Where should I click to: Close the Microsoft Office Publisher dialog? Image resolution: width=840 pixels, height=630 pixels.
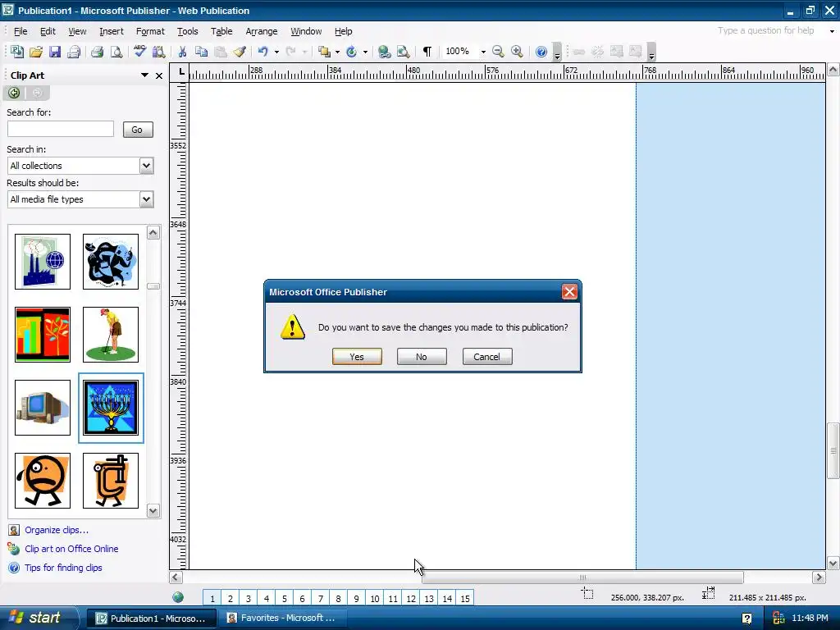pos(569,292)
